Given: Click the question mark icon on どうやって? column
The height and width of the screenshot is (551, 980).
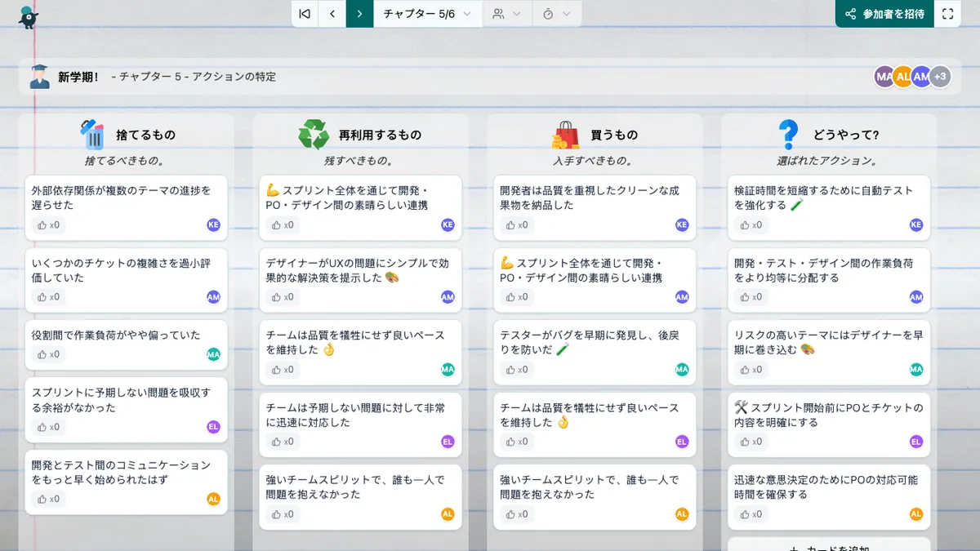Looking at the screenshot, I should 787,132.
